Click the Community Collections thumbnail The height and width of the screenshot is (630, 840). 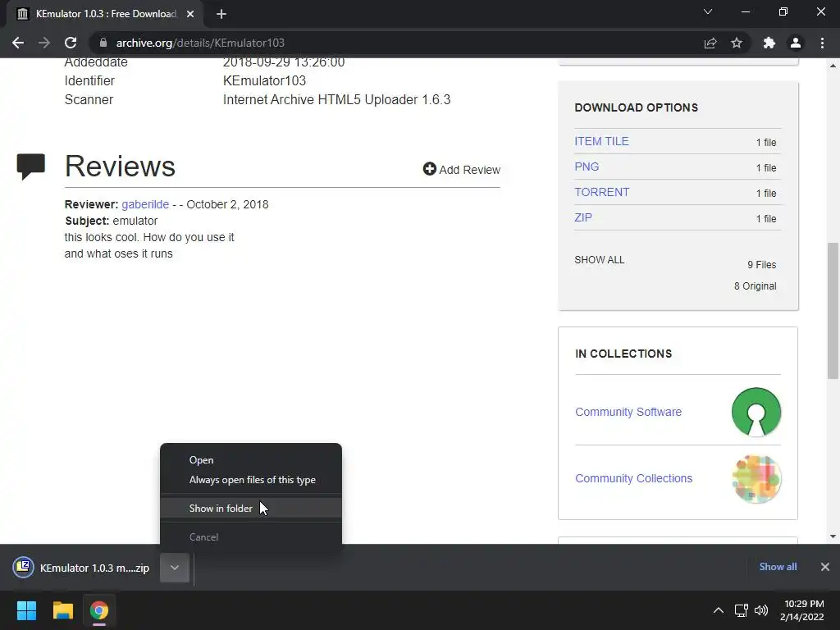coord(756,478)
